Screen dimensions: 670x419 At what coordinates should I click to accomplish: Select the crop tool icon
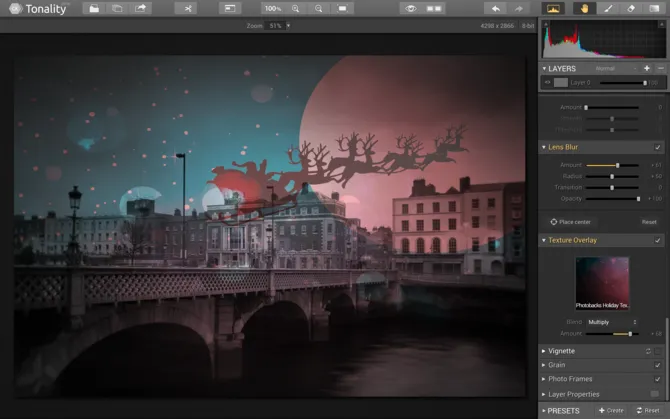(x=187, y=8)
